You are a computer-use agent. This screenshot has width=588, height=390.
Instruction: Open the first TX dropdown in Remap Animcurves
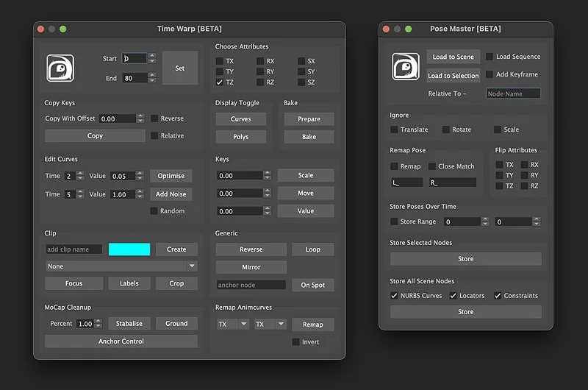coord(233,324)
